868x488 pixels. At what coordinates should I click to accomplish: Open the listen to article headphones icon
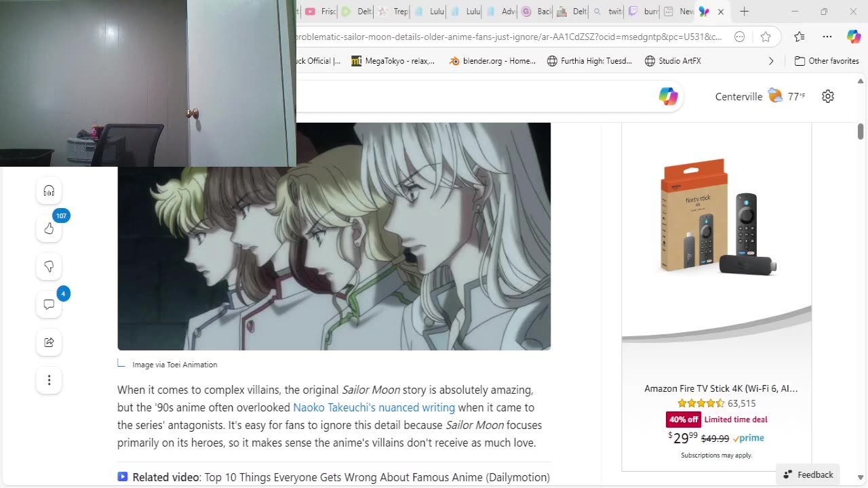pos(49,191)
